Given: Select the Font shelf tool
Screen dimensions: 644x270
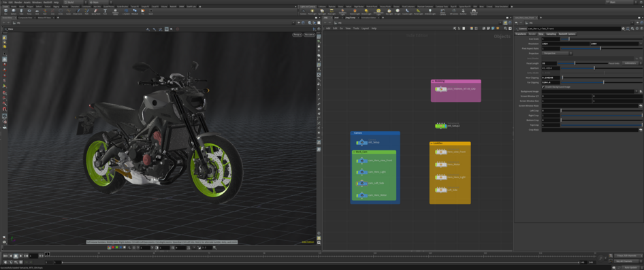Looking at the screenshot, I should (x=105, y=11).
